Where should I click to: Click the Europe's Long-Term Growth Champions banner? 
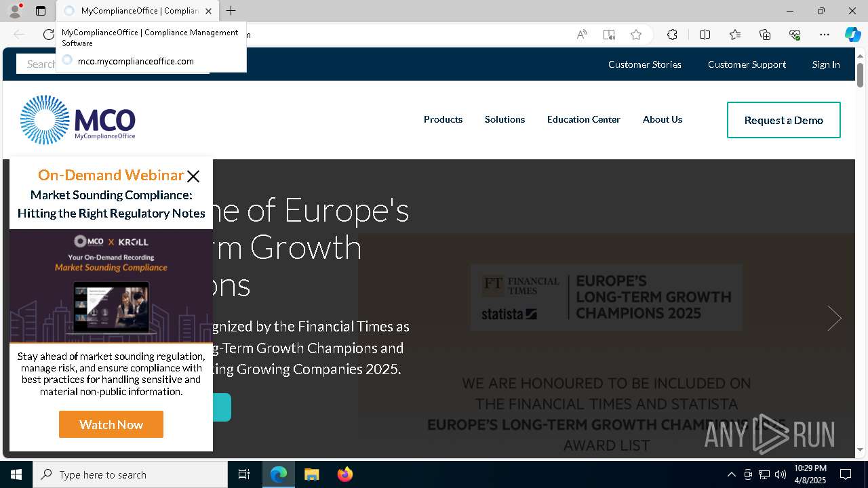[606, 298]
